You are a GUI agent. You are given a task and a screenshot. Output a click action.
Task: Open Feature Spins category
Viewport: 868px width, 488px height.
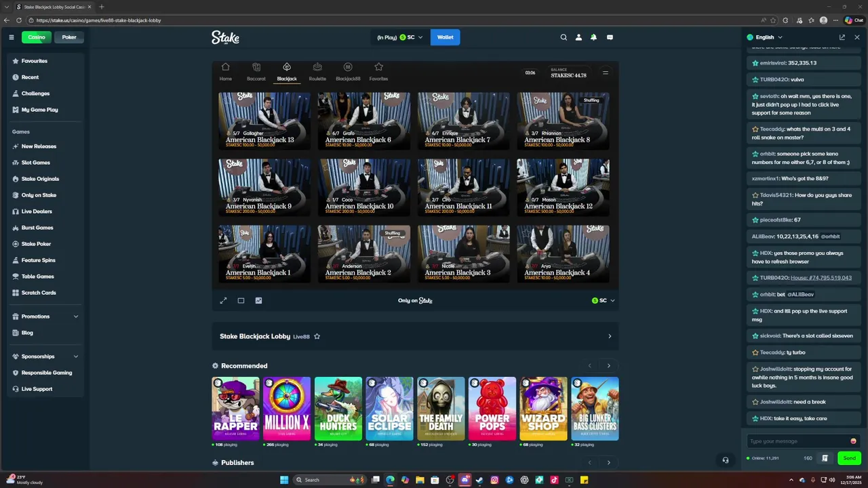click(46, 260)
